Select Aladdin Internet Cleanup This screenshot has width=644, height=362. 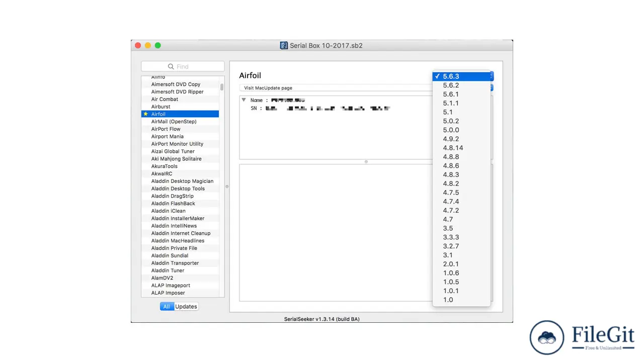click(180, 233)
